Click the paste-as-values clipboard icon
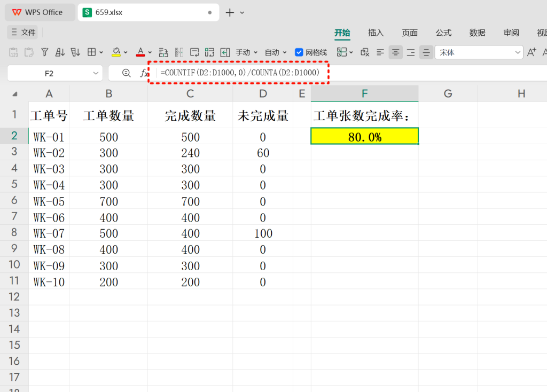The height and width of the screenshot is (392, 547). click(13, 52)
